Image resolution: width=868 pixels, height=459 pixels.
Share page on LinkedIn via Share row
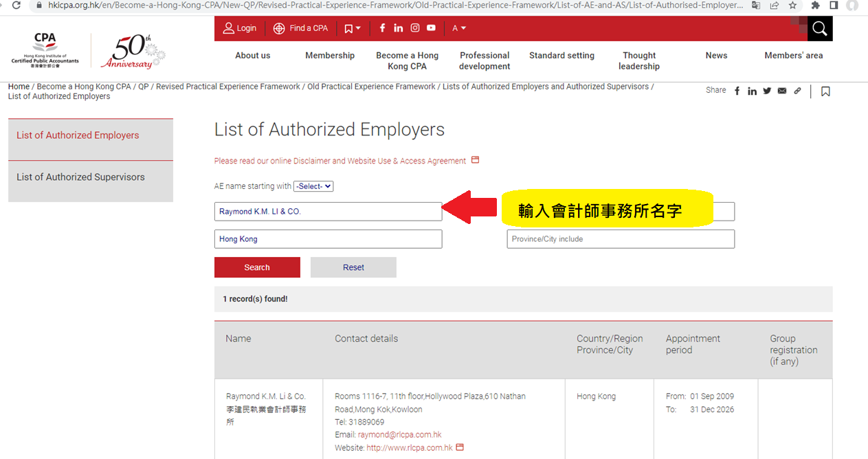(753, 91)
